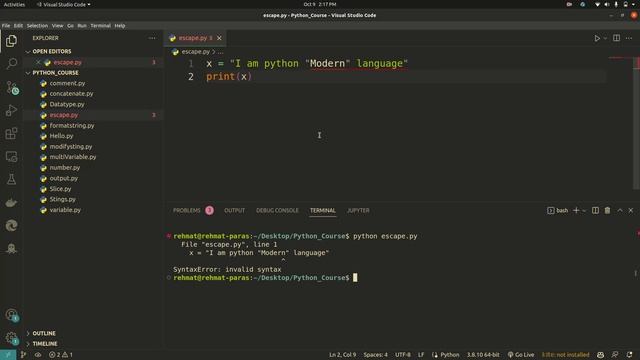Click Ln 2, Col 9 status item
640x360 pixels.
point(342,355)
